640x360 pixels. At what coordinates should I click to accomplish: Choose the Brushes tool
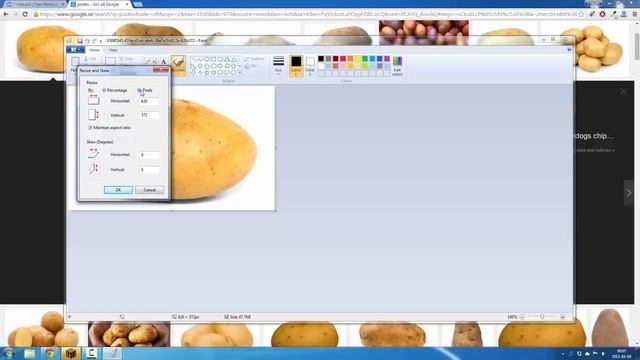click(178, 65)
